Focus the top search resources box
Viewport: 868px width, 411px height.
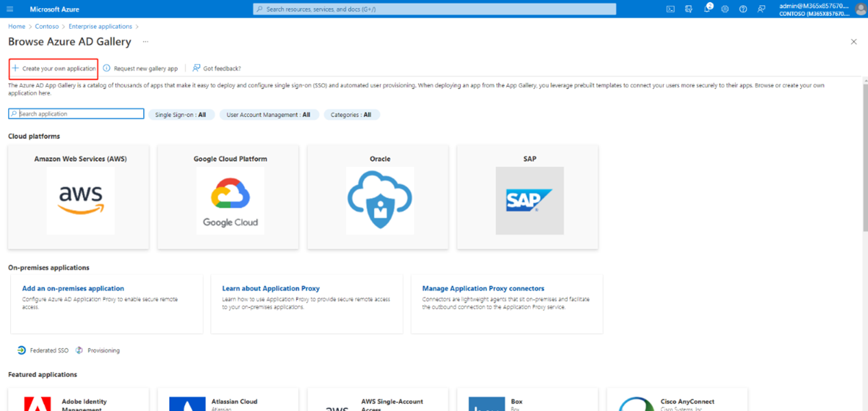434,9
